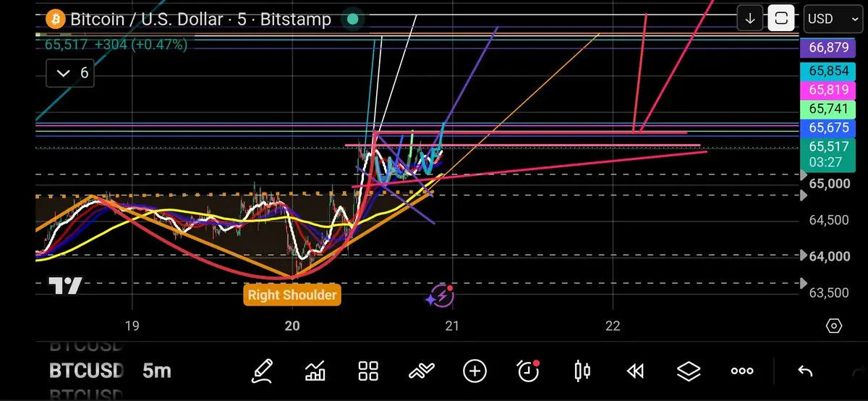Image resolution: width=868 pixels, height=401 pixels.
Task: Click the 65,000 price axis label
Action: pyautogui.click(x=829, y=184)
